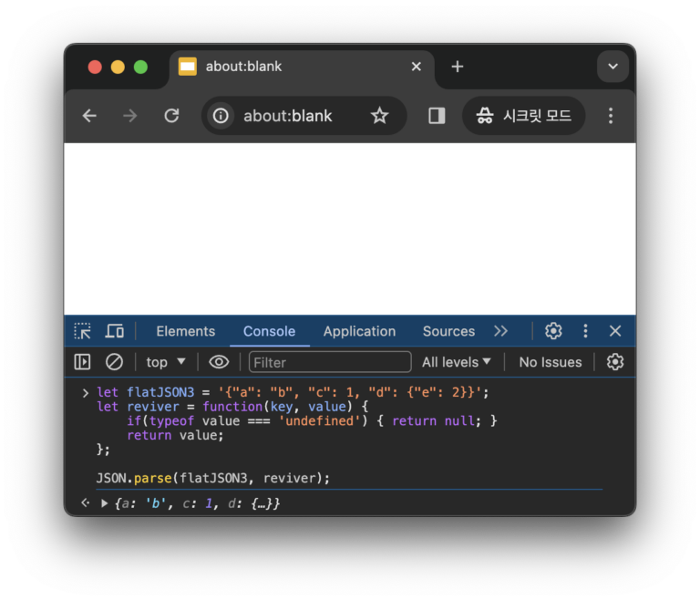Click the incognito mode 시크릿 모드 button
The width and height of the screenshot is (700, 601).
pos(523,116)
